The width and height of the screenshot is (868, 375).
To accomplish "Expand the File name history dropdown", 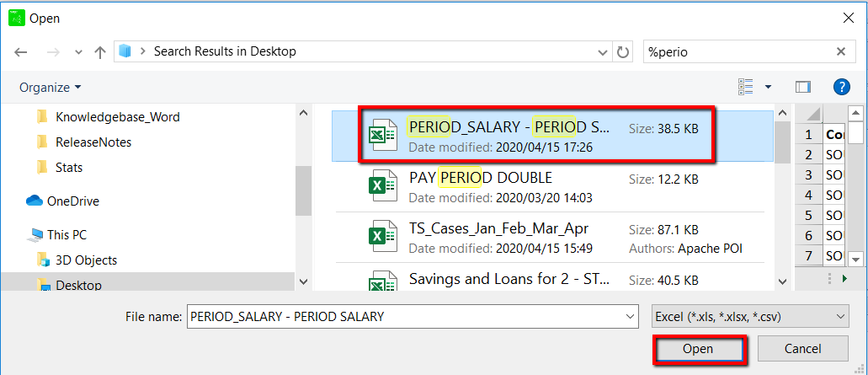I will pyautogui.click(x=630, y=317).
